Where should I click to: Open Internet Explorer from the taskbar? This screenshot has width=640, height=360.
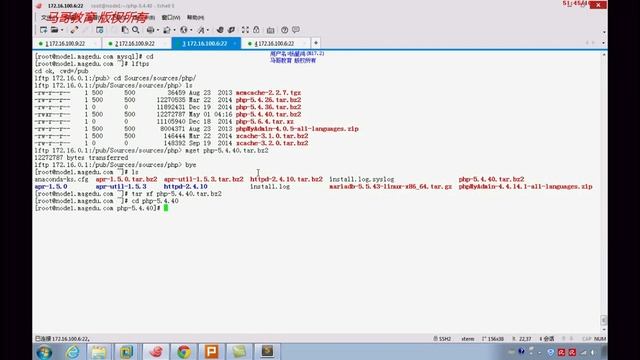pyautogui.click(x=73, y=352)
